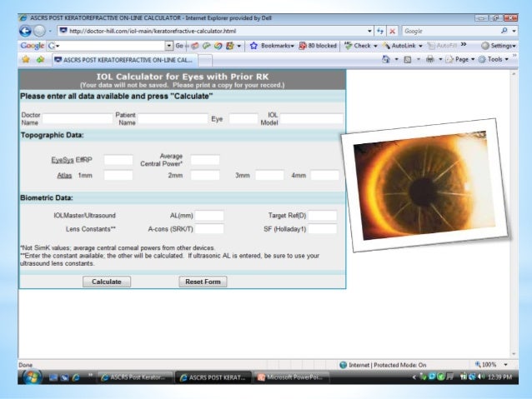Click the Home page icon
Viewport: 532px width, 399px height.
[386, 59]
